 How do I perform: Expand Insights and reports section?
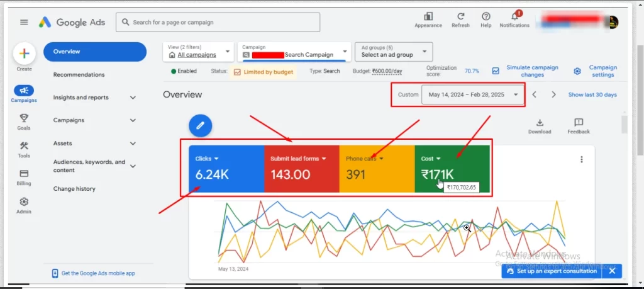click(x=133, y=98)
